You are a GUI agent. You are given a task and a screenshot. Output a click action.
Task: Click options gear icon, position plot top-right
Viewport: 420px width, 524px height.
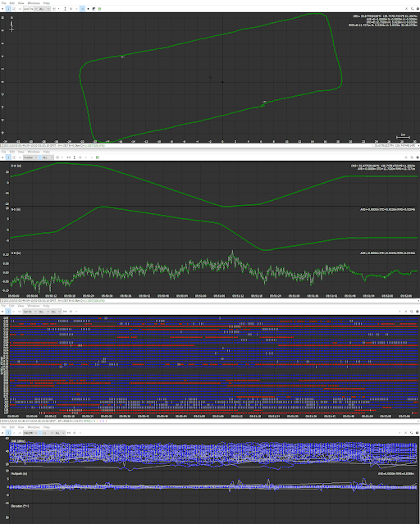(418, 157)
